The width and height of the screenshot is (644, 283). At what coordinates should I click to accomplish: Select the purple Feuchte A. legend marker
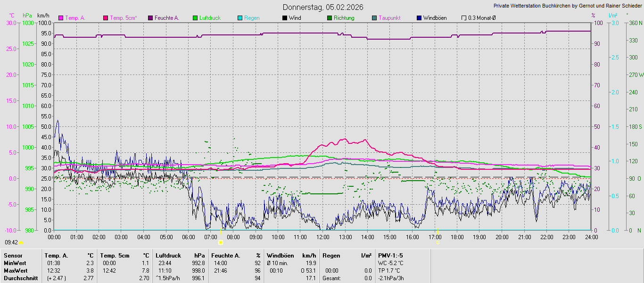[x=150, y=18]
